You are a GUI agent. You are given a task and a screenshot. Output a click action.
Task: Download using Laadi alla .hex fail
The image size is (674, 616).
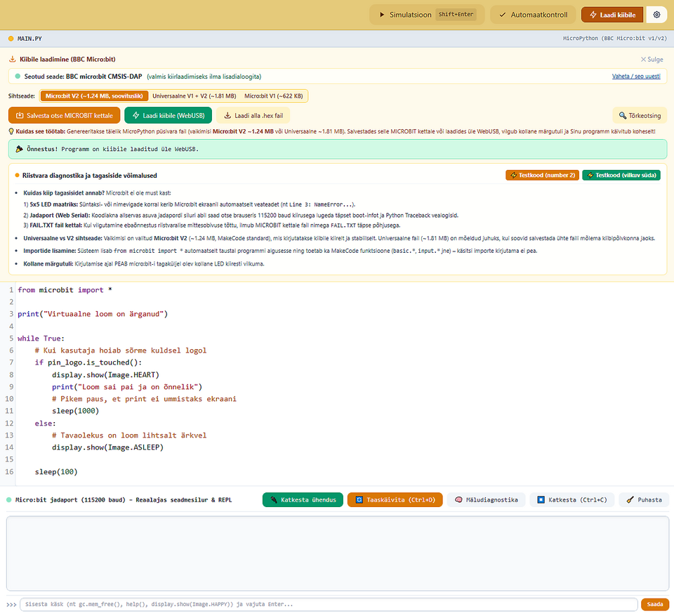pyautogui.click(x=253, y=115)
